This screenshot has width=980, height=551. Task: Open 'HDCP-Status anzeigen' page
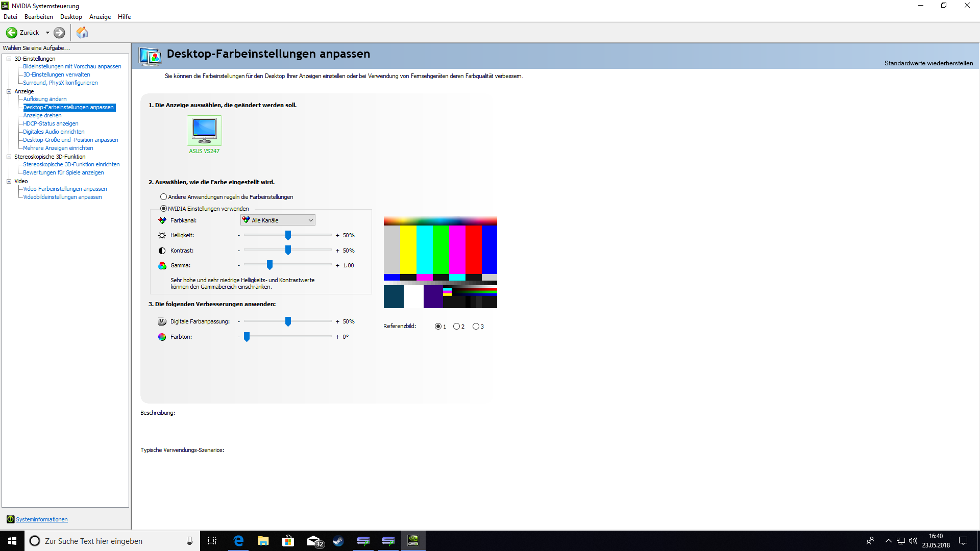51,123
